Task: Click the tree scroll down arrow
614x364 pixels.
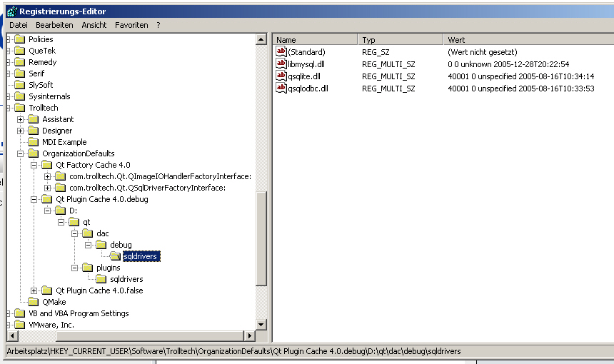Action: click(x=261, y=325)
